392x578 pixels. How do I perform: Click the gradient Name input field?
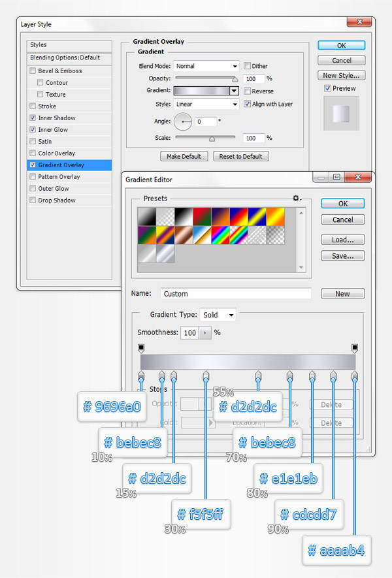coord(235,294)
